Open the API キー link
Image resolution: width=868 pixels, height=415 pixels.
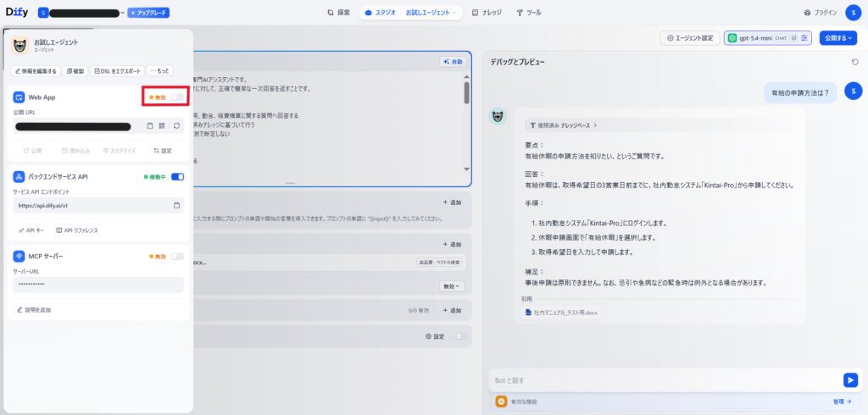click(x=31, y=230)
